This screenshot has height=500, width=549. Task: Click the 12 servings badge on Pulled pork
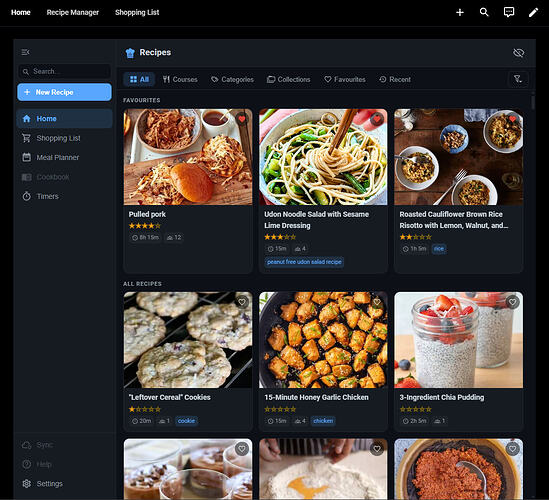click(x=174, y=237)
